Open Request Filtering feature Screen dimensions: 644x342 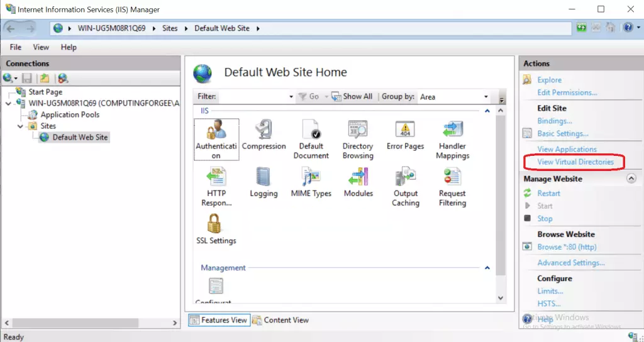452,187
